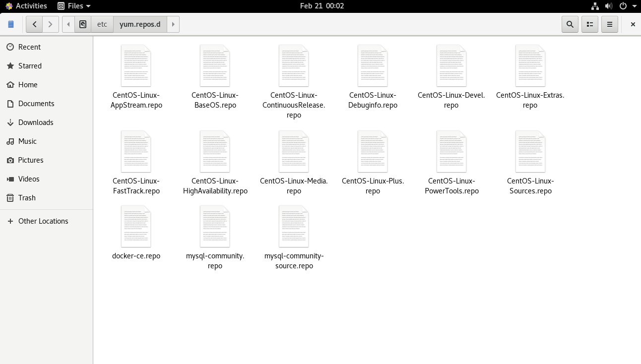Image resolution: width=641 pixels, height=364 pixels.
Task: Open the hamburger options menu
Action: 610,24
